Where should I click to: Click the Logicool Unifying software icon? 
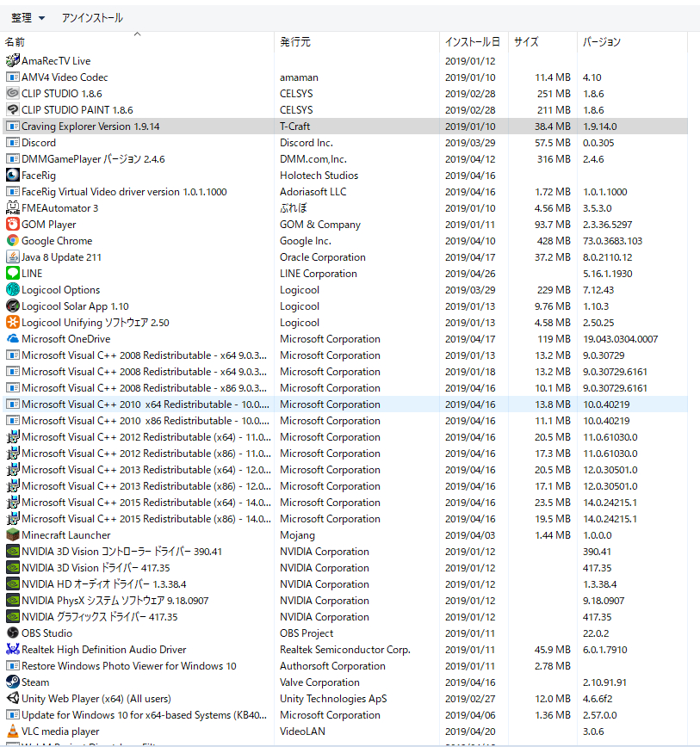tap(12, 322)
